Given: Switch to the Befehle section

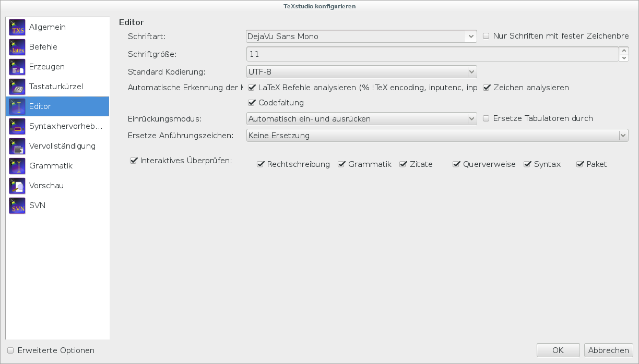Looking at the screenshot, I should point(57,47).
